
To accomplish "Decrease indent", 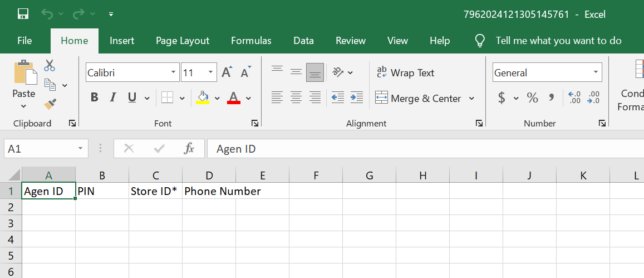I will (x=338, y=97).
